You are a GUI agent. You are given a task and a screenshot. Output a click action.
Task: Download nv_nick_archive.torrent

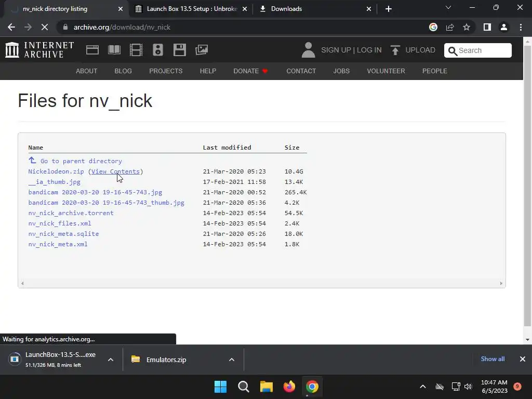pyautogui.click(x=71, y=213)
